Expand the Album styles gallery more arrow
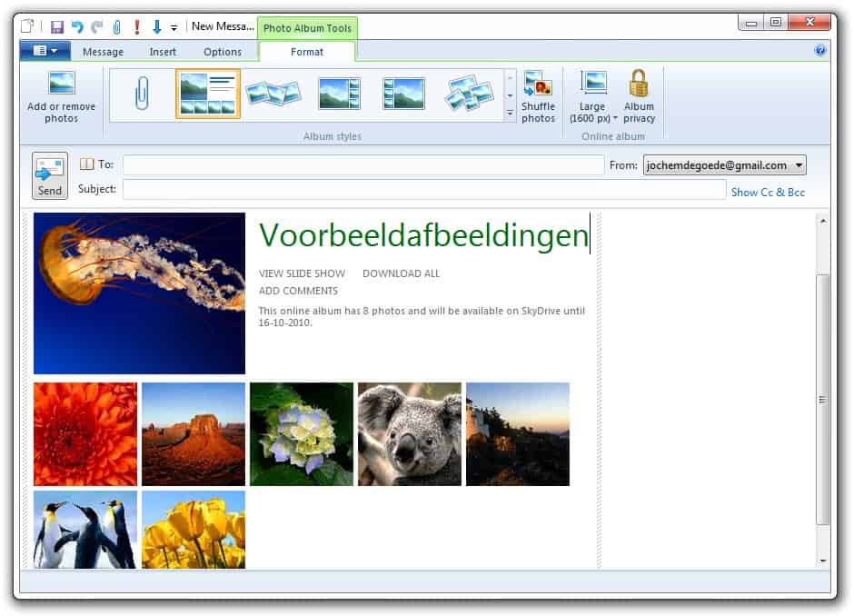 point(510,114)
